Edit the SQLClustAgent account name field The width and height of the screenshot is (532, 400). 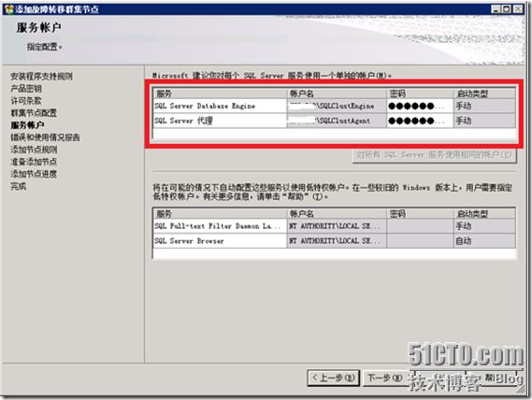337,121
